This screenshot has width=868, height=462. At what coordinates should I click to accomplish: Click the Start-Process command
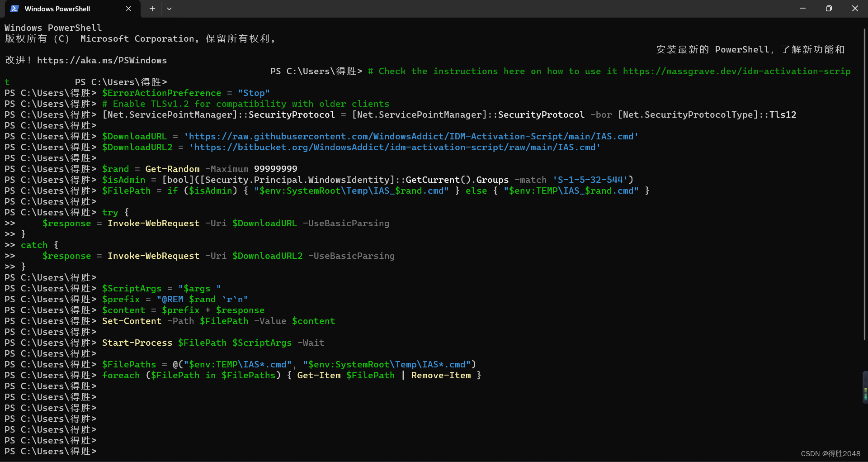137,343
